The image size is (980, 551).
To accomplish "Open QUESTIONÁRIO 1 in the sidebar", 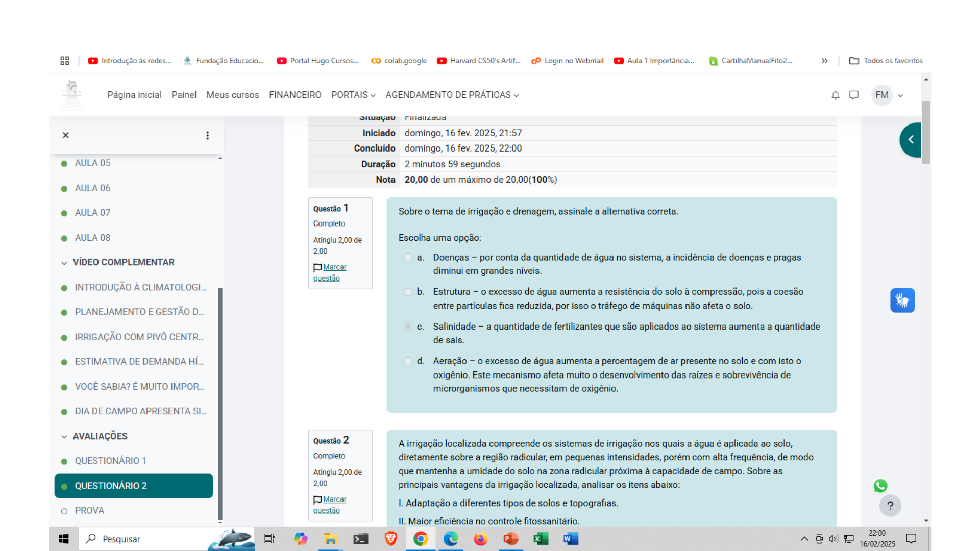I will (x=110, y=461).
